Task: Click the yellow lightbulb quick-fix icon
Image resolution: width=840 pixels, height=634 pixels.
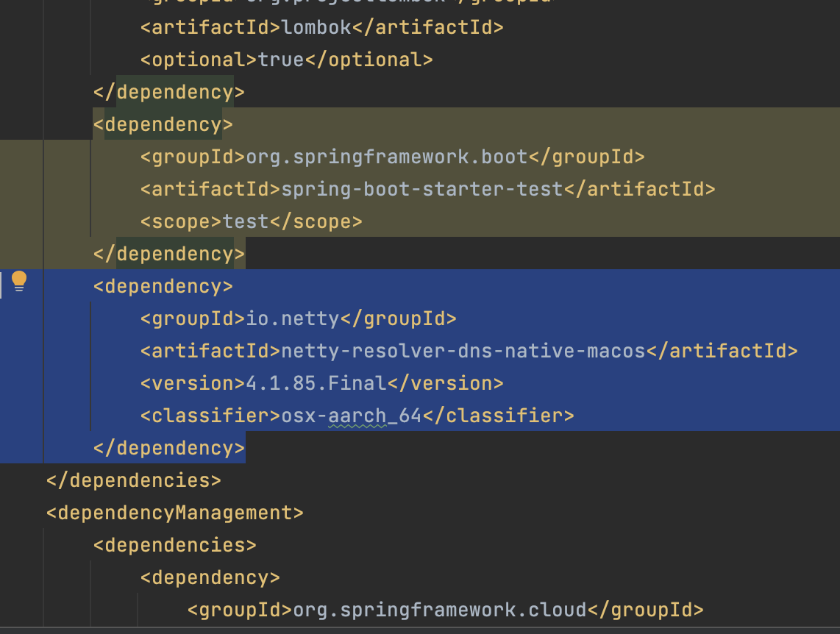Action: click(x=19, y=282)
